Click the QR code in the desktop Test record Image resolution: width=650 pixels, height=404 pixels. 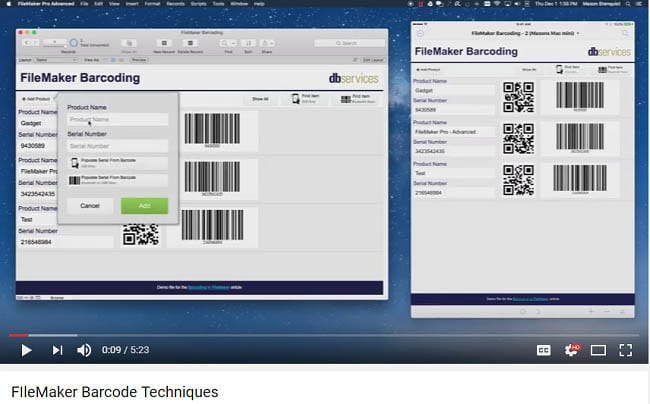click(141, 235)
